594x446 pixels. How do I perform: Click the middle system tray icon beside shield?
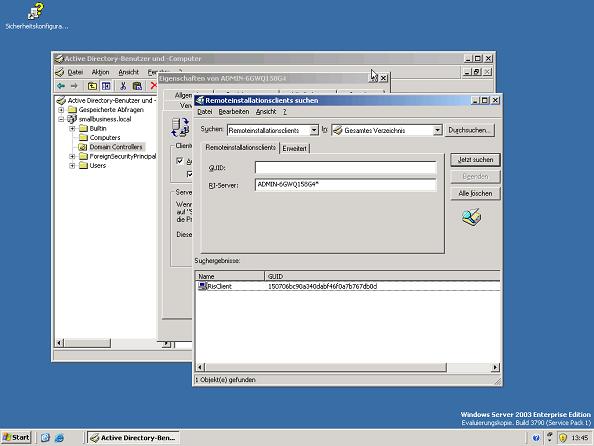(550, 437)
